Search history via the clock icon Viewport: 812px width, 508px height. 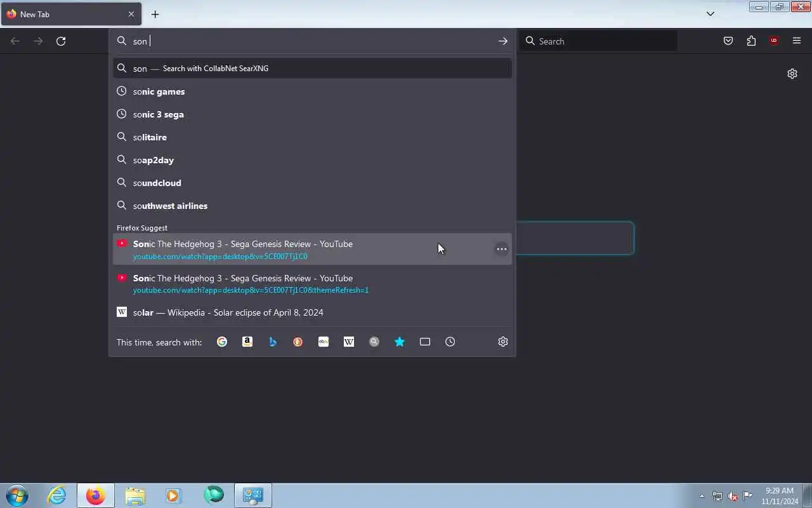coord(450,342)
